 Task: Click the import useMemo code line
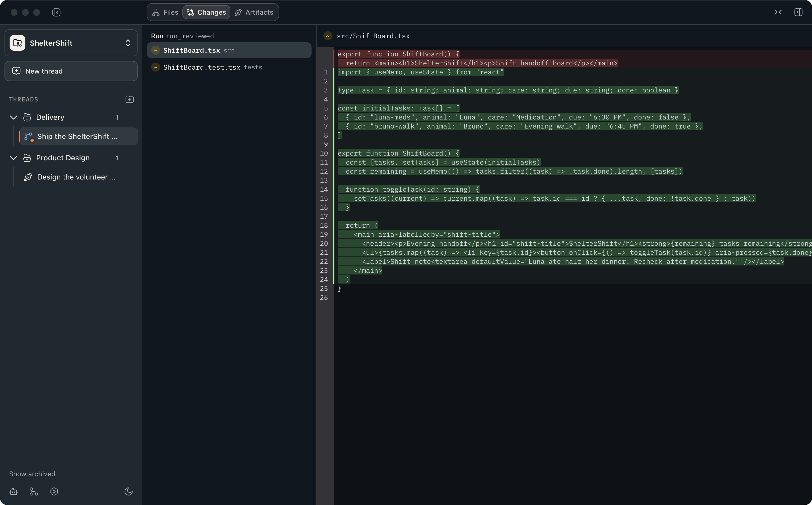pyautogui.click(x=421, y=72)
